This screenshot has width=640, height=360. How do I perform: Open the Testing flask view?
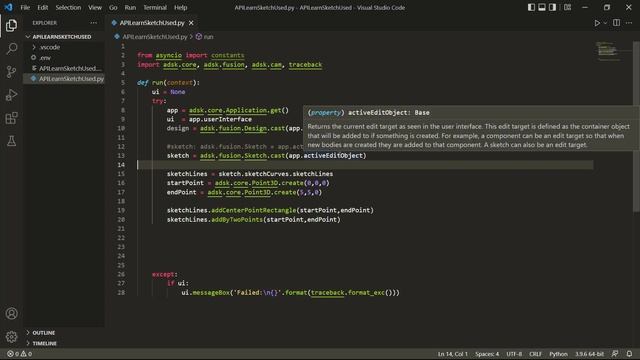(11, 141)
